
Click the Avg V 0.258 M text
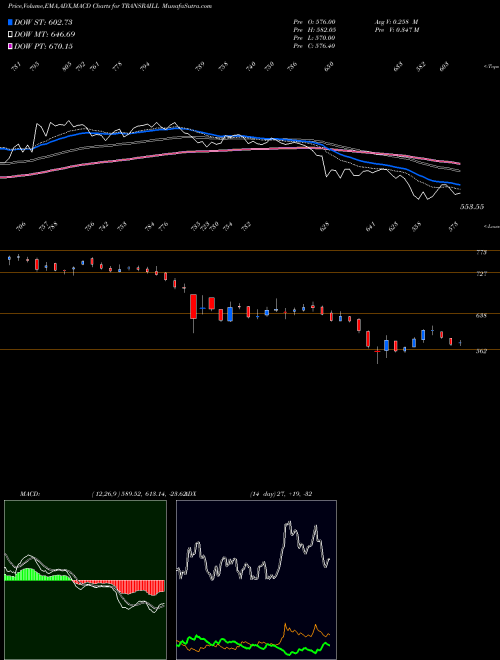pos(396,22)
